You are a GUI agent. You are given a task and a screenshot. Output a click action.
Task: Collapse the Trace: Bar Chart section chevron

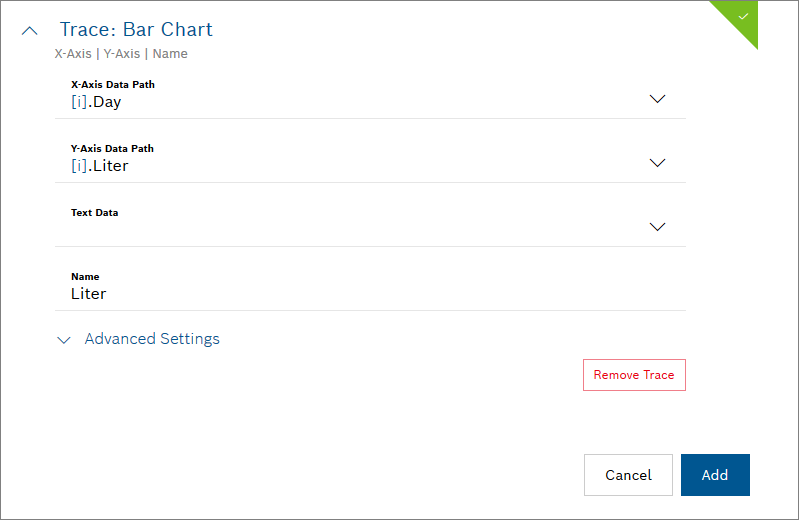(x=30, y=31)
